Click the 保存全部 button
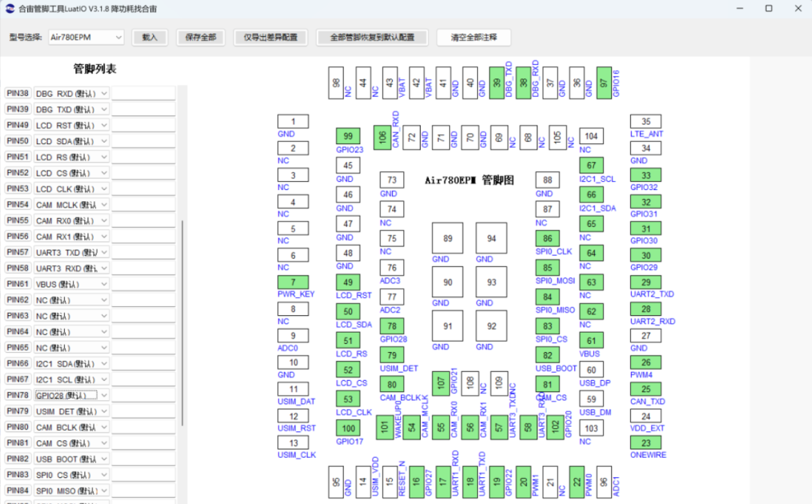Image resolution: width=812 pixels, height=504 pixels. (201, 38)
